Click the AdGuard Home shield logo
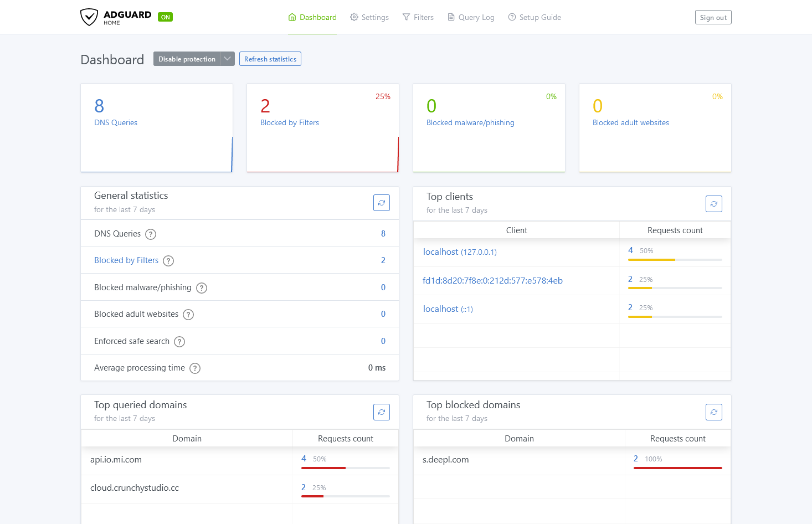 [89, 17]
